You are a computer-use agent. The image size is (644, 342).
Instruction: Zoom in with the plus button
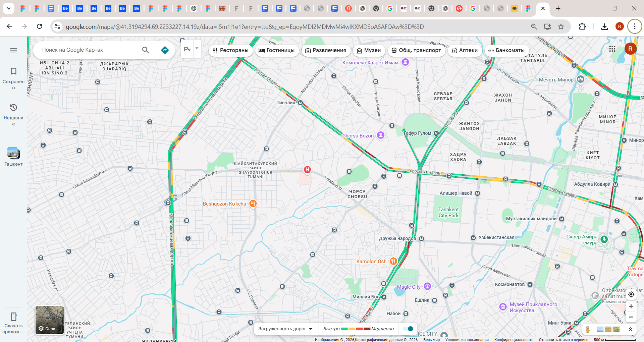click(631, 306)
